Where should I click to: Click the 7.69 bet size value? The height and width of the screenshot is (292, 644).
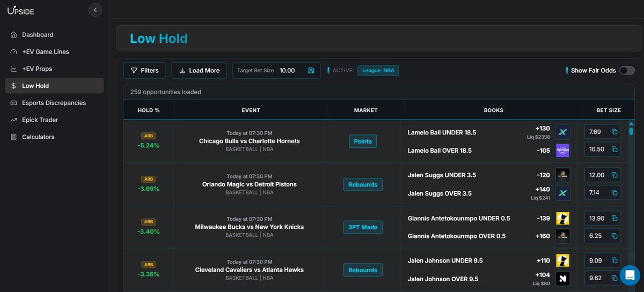(595, 132)
